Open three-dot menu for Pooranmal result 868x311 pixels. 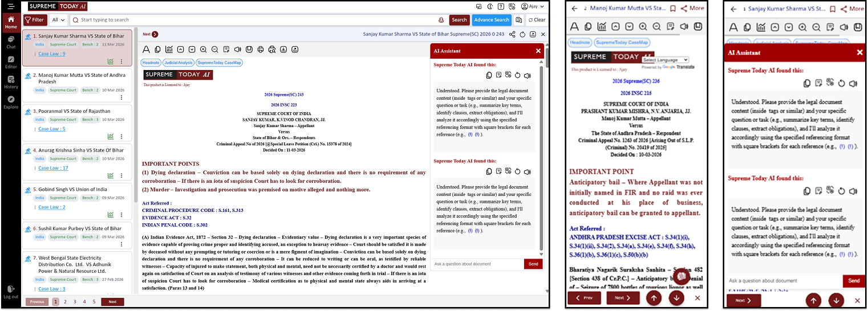click(x=121, y=136)
